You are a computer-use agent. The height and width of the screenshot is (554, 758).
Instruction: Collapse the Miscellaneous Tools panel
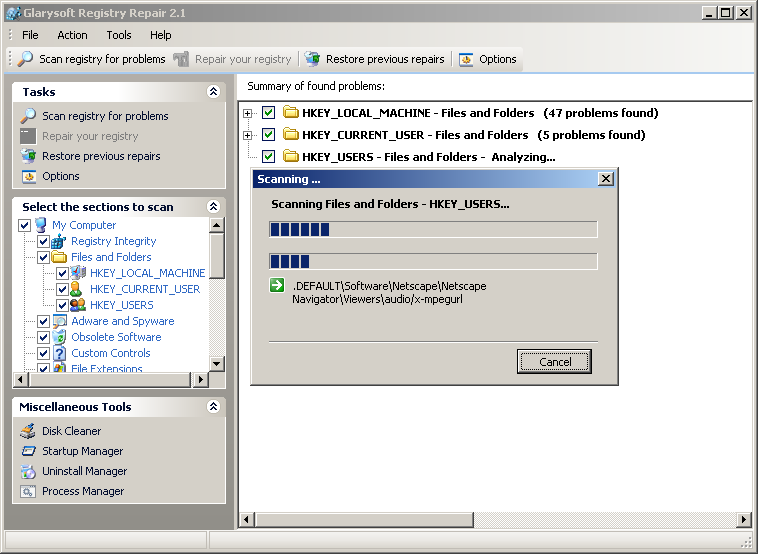(x=213, y=407)
